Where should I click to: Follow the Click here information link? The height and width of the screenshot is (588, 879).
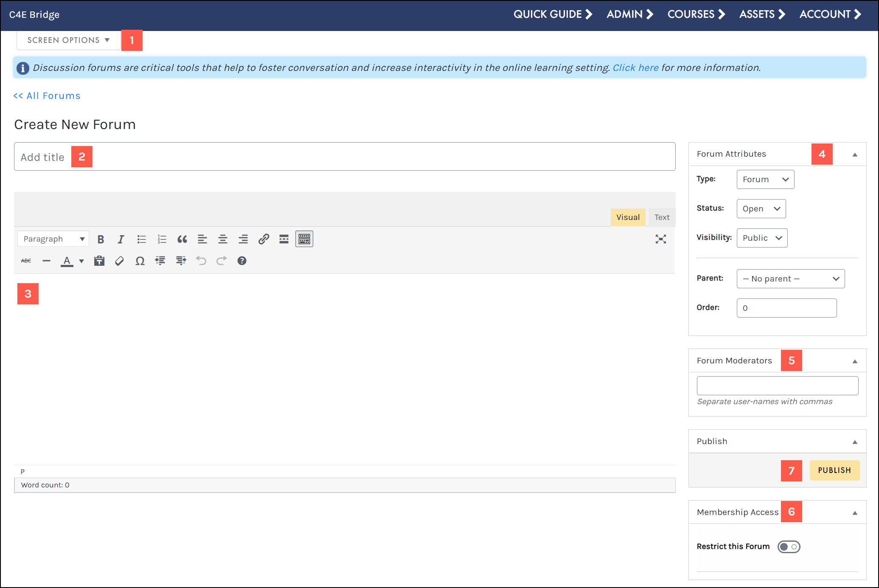click(x=635, y=68)
